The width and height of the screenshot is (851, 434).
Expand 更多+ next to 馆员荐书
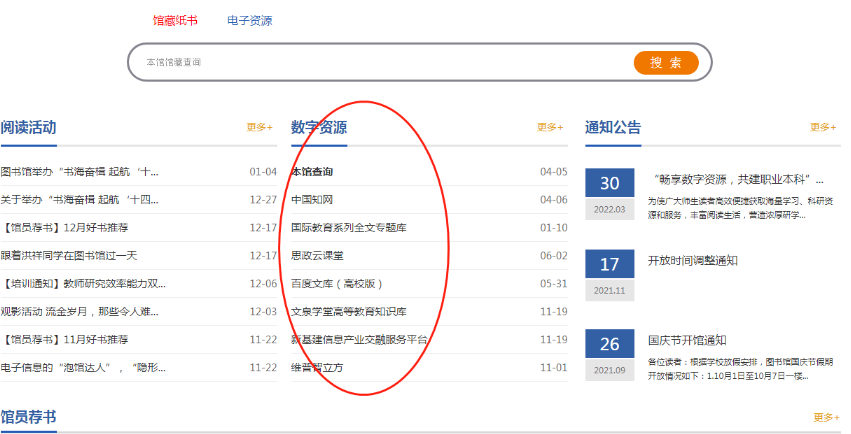click(x=826, y=417)
